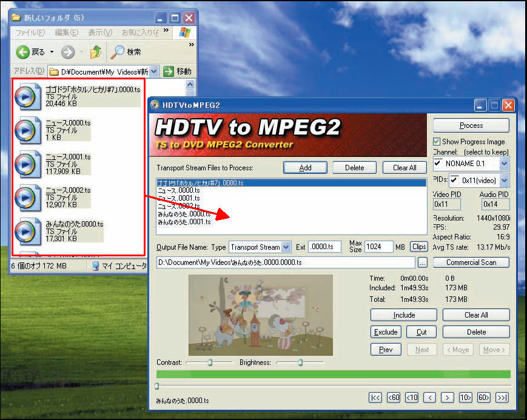Click the Exclude button
This screenshot has width=527, height=420.
[x=386, y=332]
